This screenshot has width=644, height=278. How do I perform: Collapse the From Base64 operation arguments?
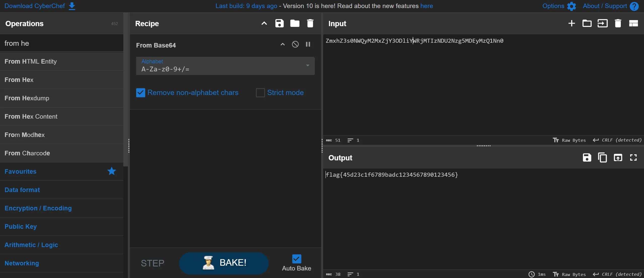[283, 44]
